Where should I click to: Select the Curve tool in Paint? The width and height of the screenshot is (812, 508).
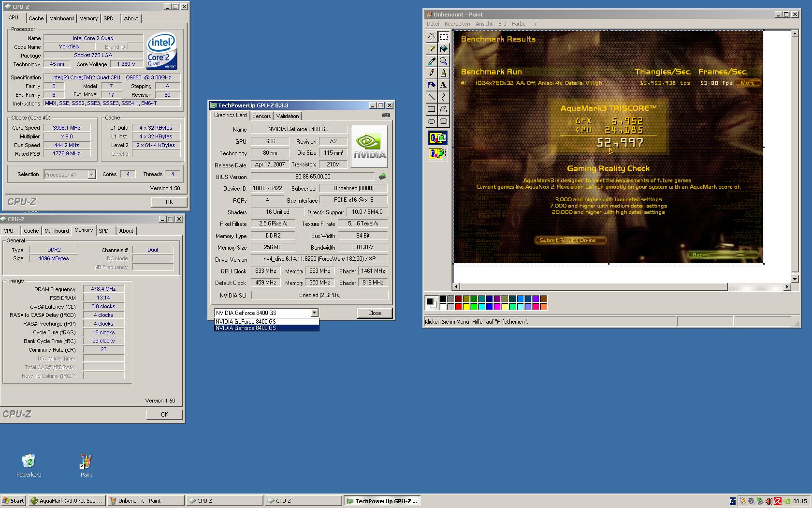(444, 97)
